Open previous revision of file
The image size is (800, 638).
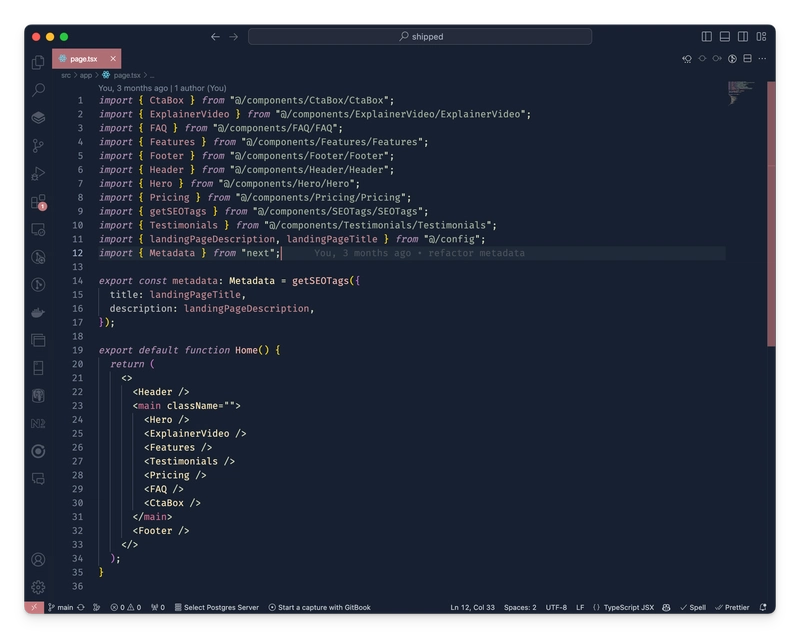point(687,59)
